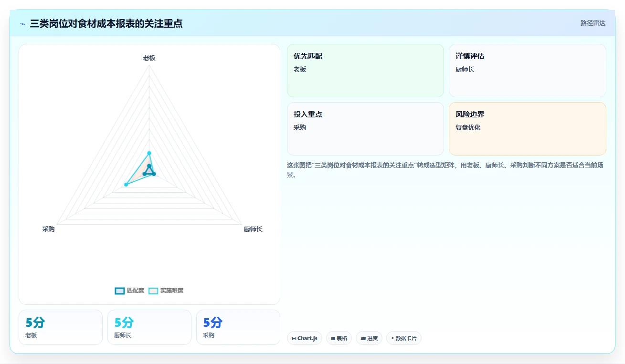Open the 优先匹配 card
This screenshot has height=364, width=625.
(x=365, y=71)
